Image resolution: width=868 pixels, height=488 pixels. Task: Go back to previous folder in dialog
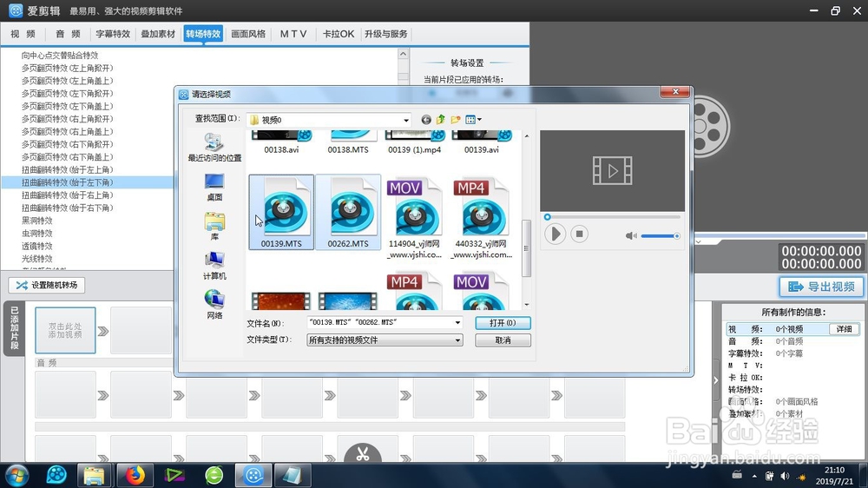pos(425,120)
